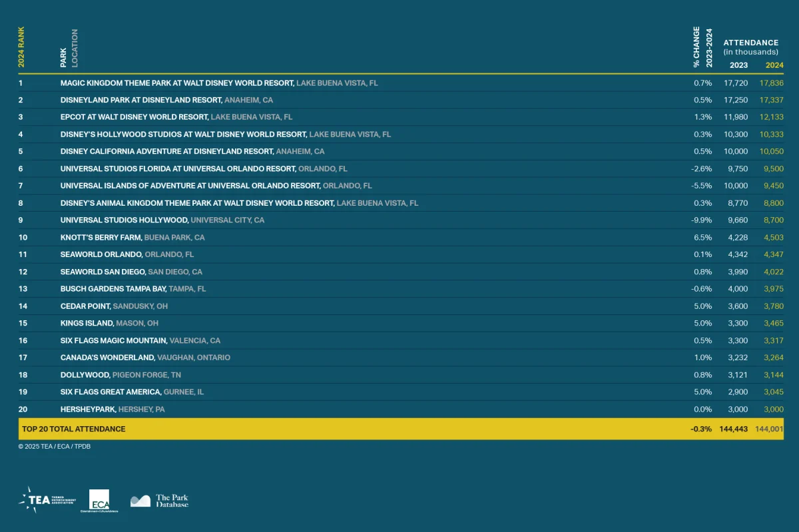
Task: Click Canada's Wonderland park name
Action: pos(108,358)
